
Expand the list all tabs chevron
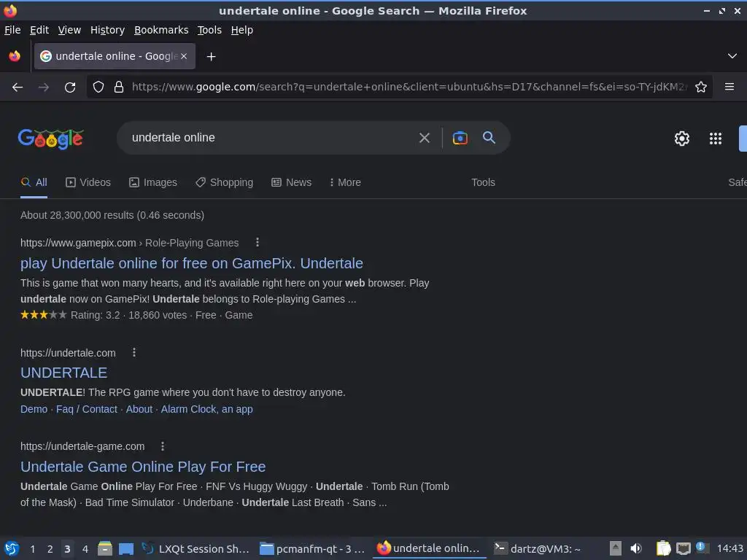(732, 56)
